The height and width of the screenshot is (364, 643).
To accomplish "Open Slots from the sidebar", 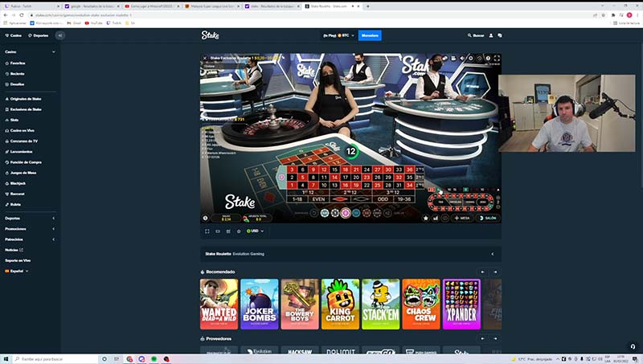I will point(15,120).
